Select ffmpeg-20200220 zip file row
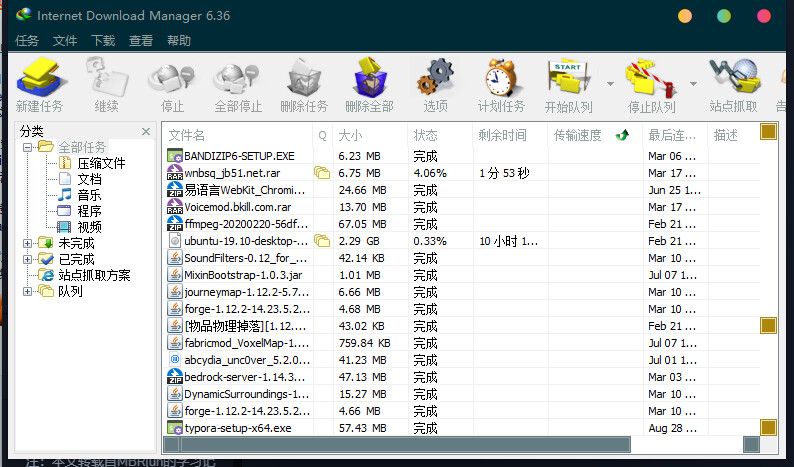 [x=463, y=224]
